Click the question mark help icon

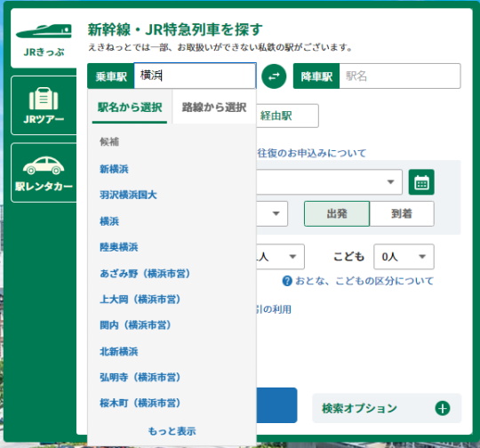point(287,281)
